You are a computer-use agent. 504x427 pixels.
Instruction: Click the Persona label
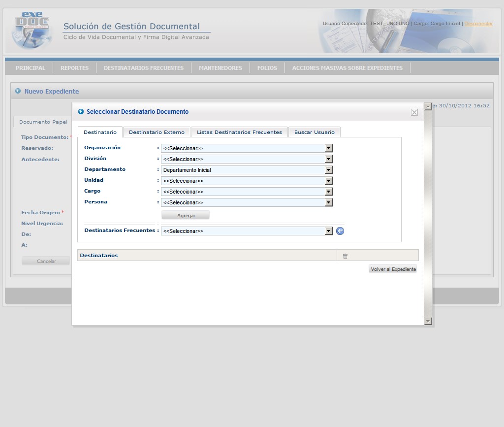pos(96,202)
